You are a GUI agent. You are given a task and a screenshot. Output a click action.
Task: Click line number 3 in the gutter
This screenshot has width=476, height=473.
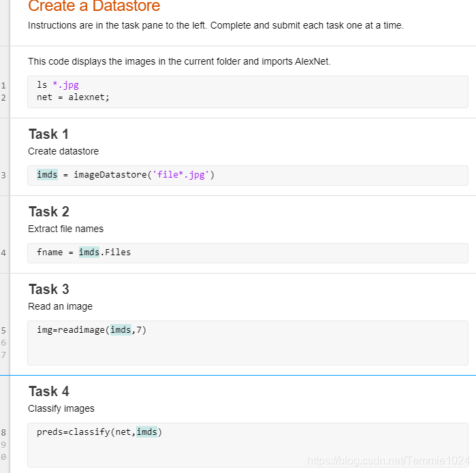pos(3,176)
